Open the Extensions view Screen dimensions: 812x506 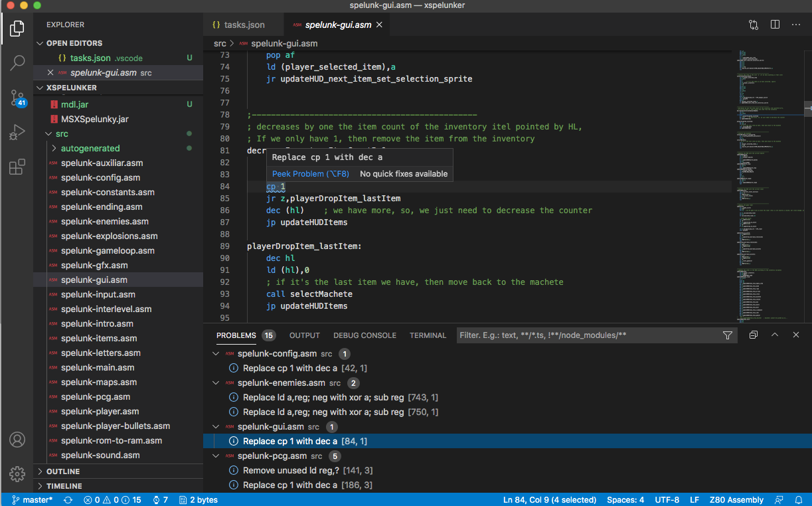click(x=17, y=167)
